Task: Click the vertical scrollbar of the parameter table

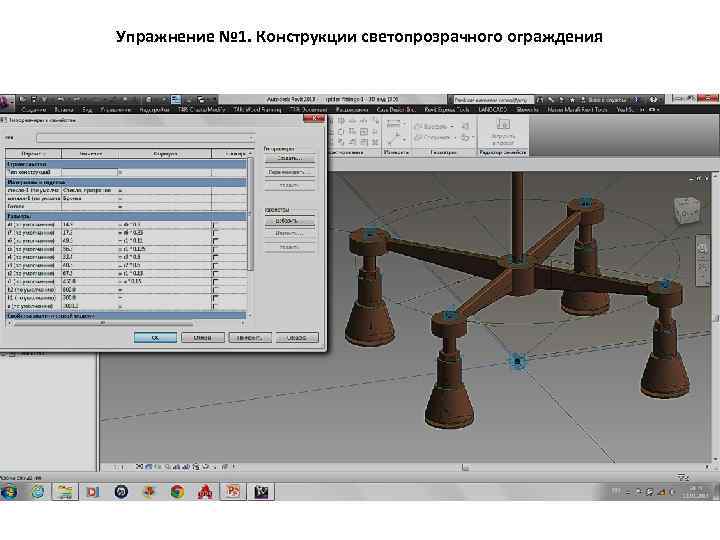Action: pos(251,214)
